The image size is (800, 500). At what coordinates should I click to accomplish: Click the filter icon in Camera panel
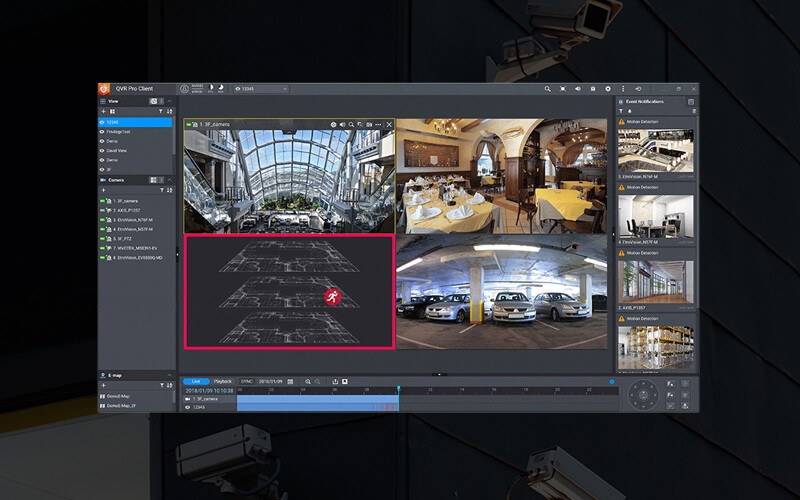coord(161,190)
